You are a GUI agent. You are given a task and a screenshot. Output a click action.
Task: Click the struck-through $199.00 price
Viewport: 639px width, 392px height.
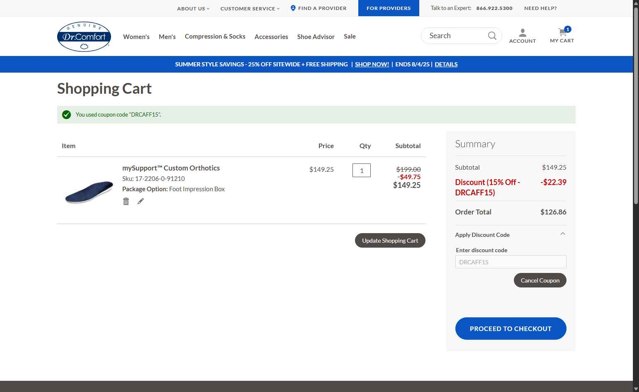coord(408,169)
